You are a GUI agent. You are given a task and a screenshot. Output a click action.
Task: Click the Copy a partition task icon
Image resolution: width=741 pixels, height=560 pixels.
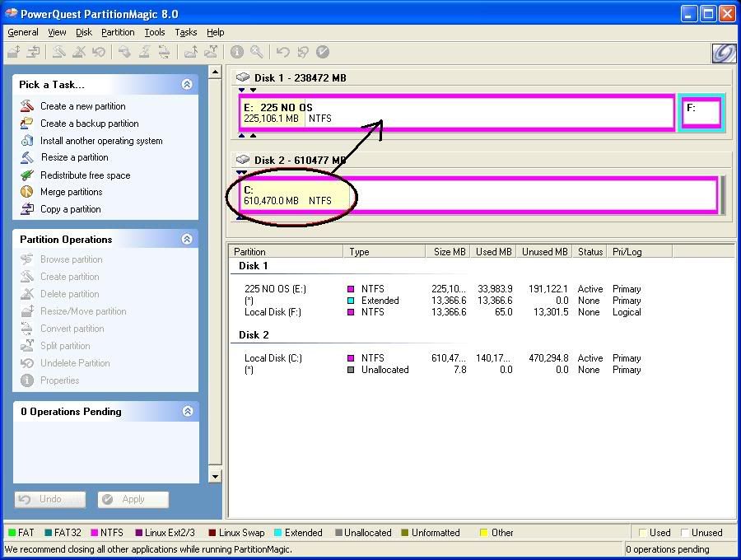click(27, 209)
